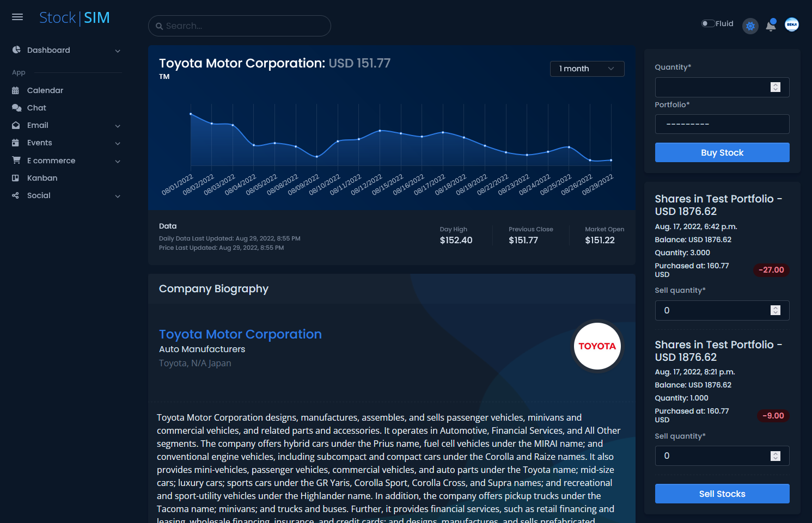Image resolution: width=812 pixels, height=523 pixels.
Task: Click the Kanban board icon
Action: coord(15,178)
